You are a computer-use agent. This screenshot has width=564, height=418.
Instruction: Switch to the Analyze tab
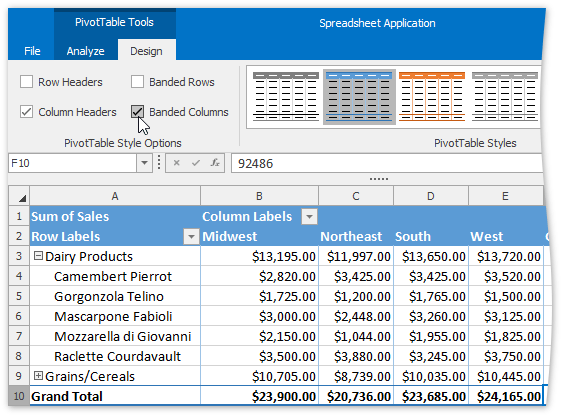pyautogui.click(x=86, y=51)
